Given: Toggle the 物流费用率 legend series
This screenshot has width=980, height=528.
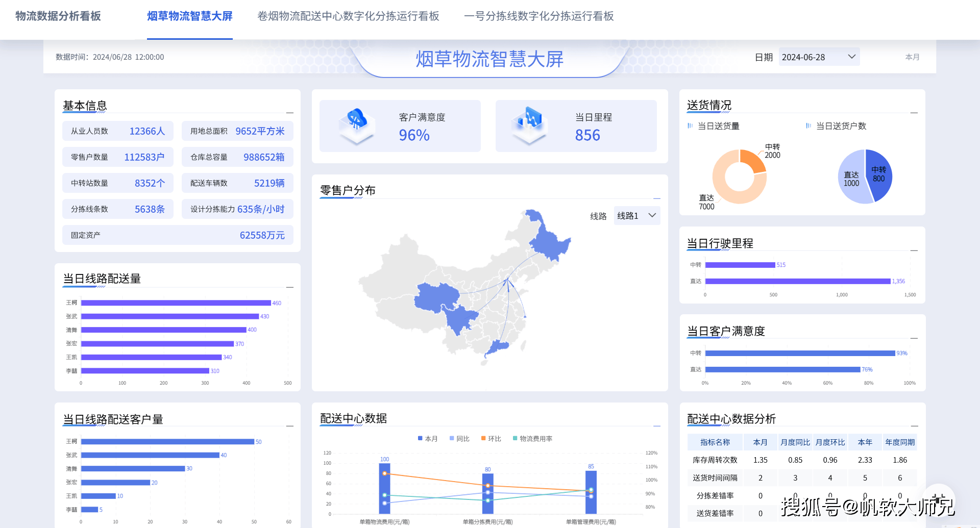Looking at the screenshot, I should 532,439.
